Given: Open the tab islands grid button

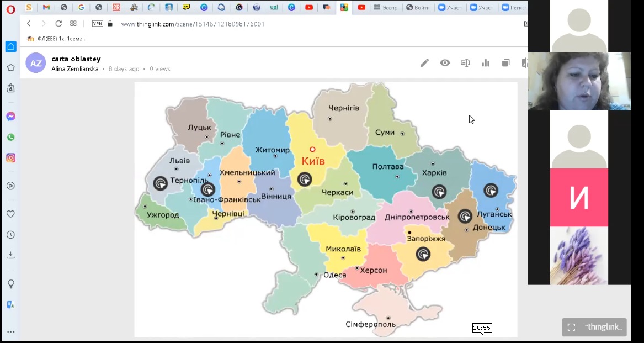Looking at the screenshot, I should 73,24.
